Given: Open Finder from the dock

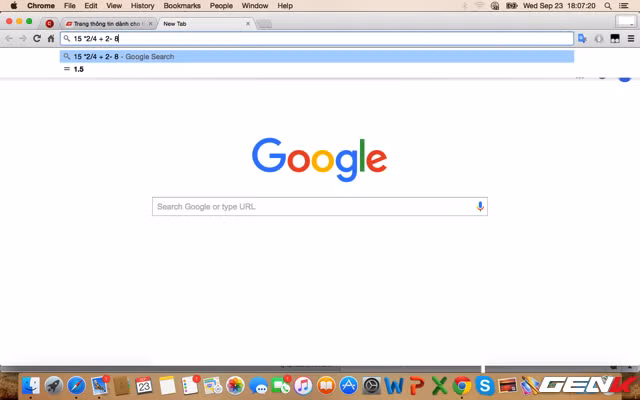Looking at the screenshot, I should 31,385.
